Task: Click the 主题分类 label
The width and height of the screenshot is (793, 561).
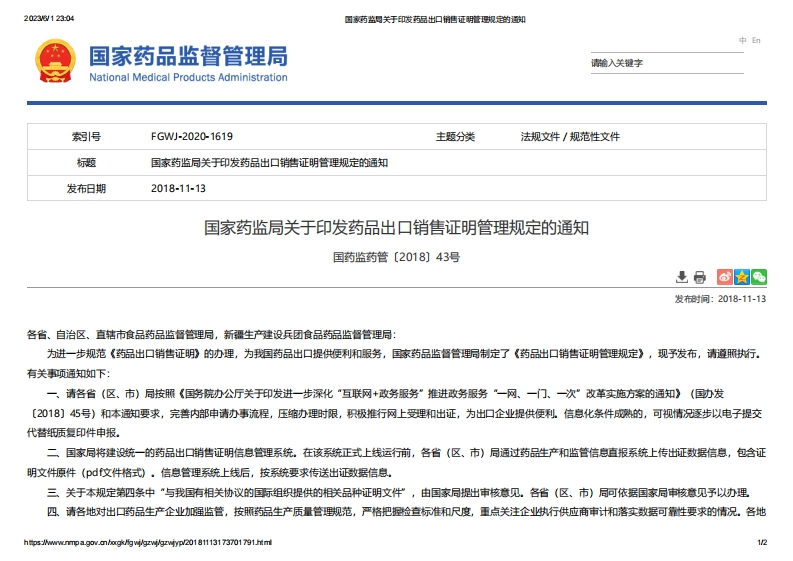Action: click(455, 137)
